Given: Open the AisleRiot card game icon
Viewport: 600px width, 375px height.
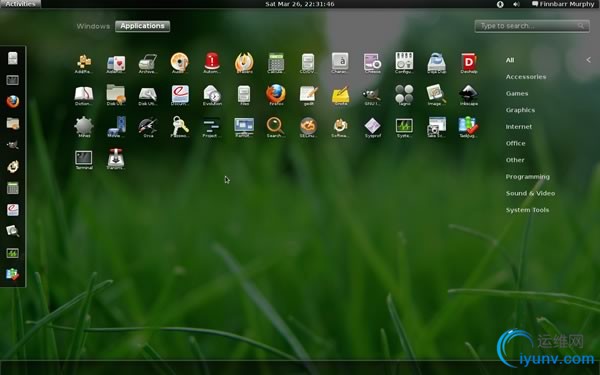Looking at the screenshot, I should (116, 62).
